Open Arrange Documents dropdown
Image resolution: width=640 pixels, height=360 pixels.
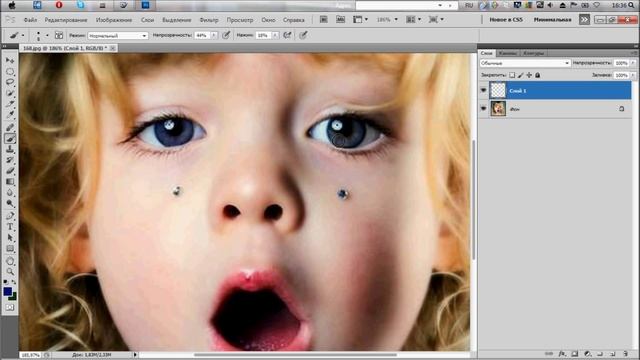[413, 19]
